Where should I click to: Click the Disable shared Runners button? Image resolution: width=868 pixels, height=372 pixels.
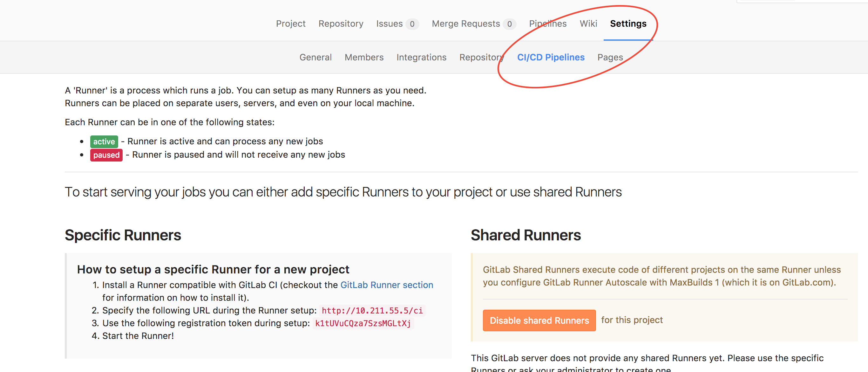(539, 320)
